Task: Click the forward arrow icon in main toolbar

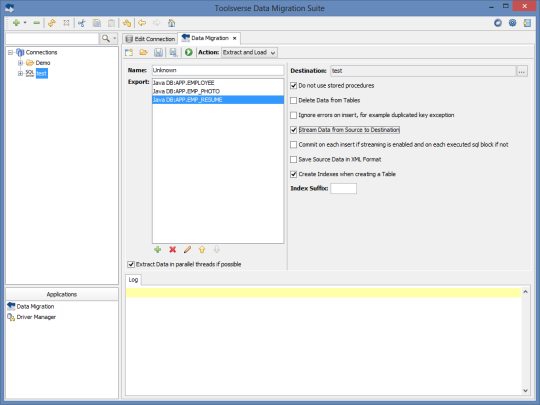Action: click(157, 23)
